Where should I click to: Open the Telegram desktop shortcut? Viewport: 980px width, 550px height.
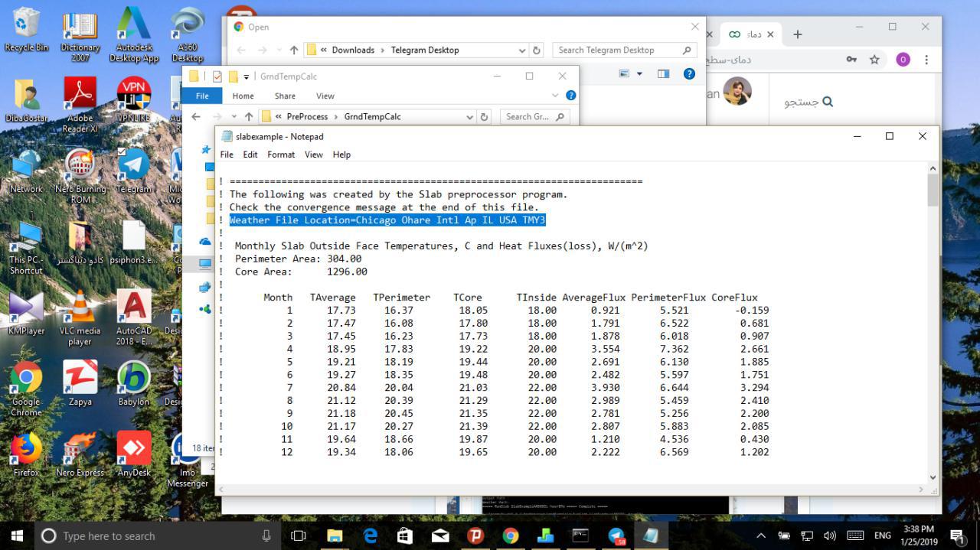134,170
